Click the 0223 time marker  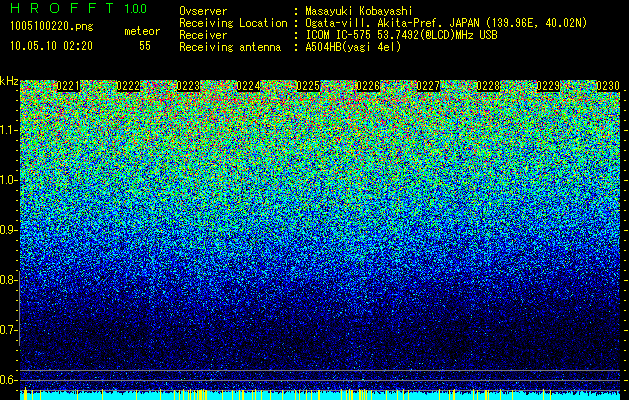coord(188,86)
